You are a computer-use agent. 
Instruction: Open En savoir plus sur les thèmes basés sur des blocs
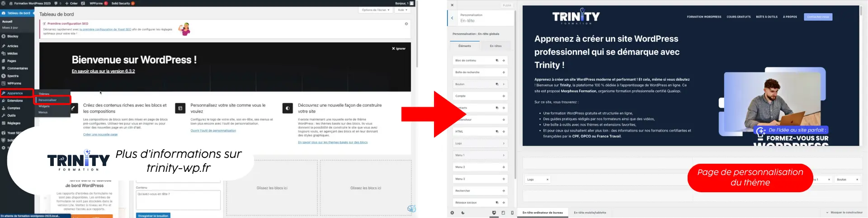pyautogui.click(x=333, y=142)
